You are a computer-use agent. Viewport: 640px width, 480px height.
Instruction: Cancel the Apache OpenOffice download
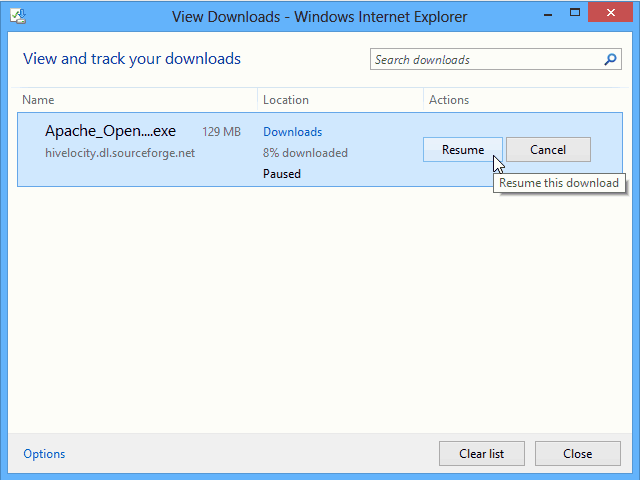click(548, 150)
